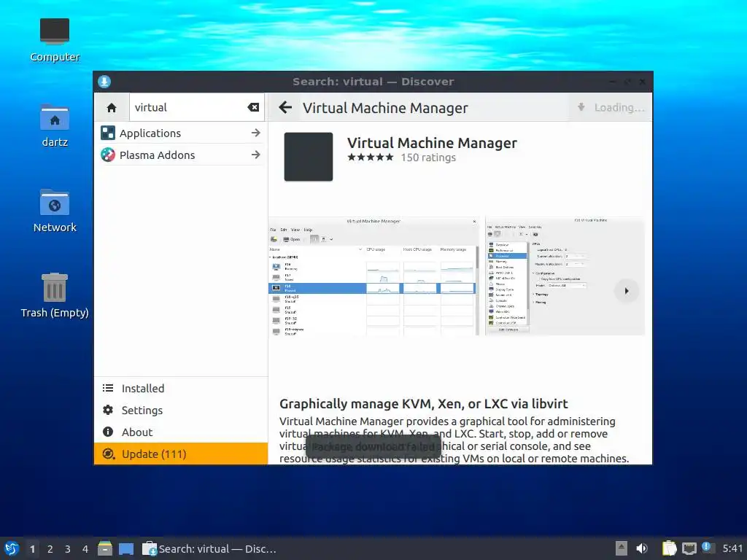Viewport: 747px width, 560px height.
Task: Open the network tray icon
Action: 689,548
